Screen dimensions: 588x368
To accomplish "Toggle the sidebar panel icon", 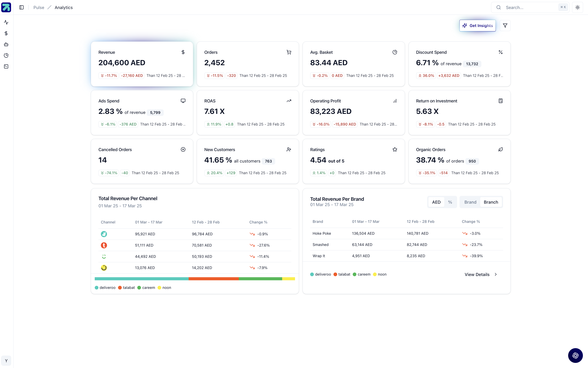I will coord(21,8).
